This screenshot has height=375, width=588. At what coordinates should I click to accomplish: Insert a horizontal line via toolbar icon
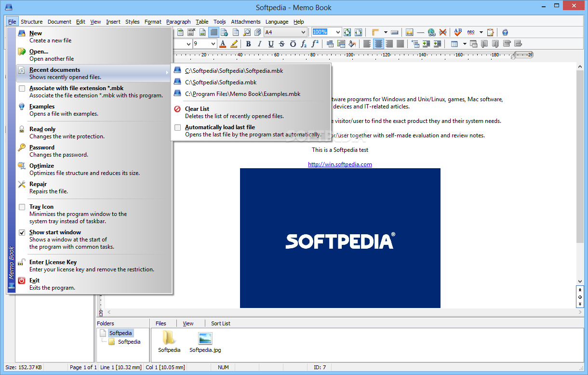pyautogui.click(x=421, y=32)
